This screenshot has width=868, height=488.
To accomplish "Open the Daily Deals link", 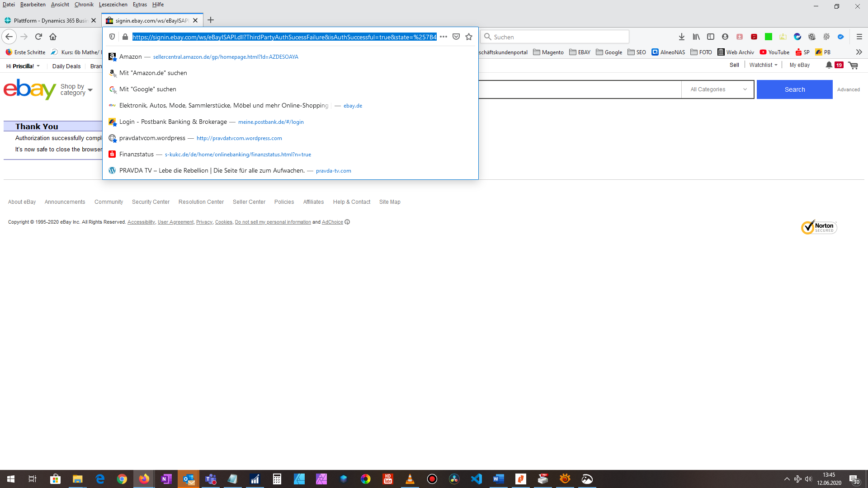I will (66, 66).
